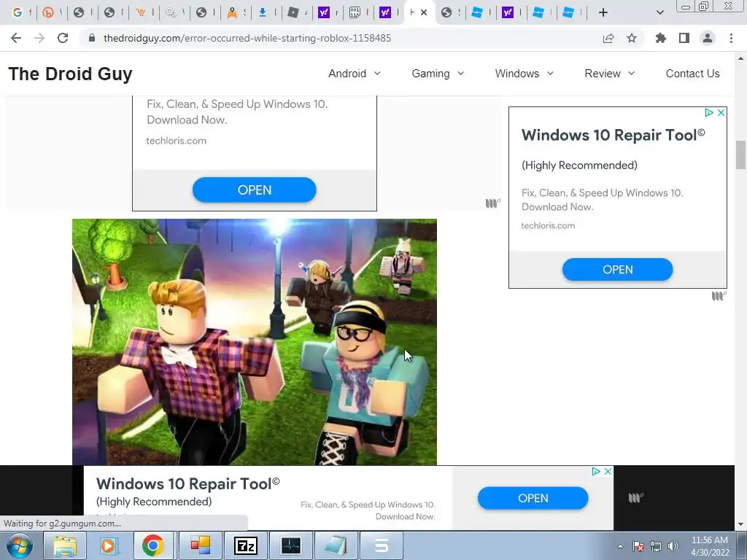Image resolution: width=747 pixels, height=560 pixels.
Task: Expand the Windows menu dropdown
Action: pyautogui.click(x=524, y=74)
